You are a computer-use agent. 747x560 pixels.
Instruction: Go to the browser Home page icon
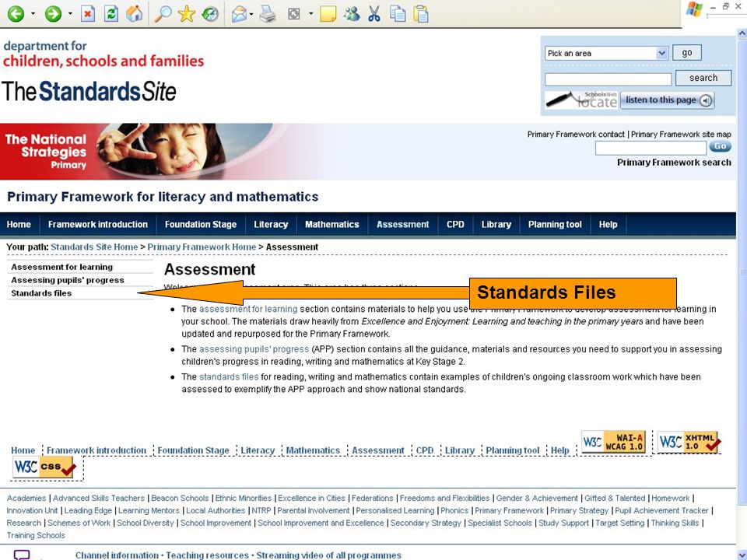(x=135, y=14)
